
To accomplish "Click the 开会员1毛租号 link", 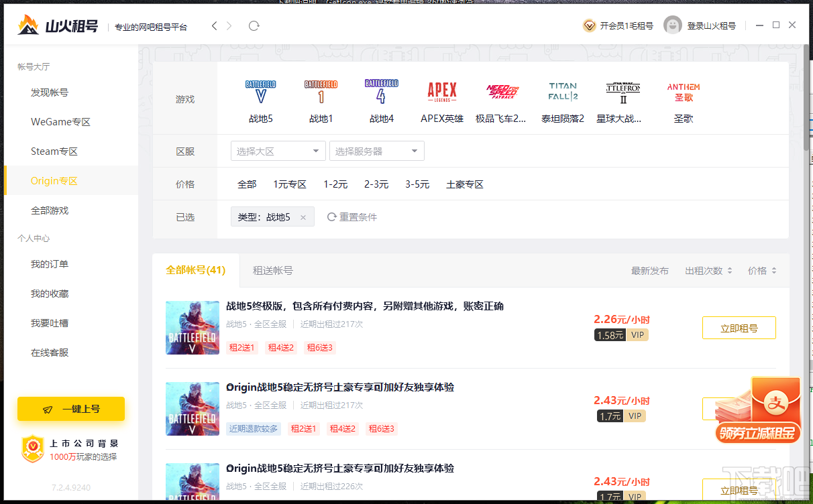I will tap(627, 26).
